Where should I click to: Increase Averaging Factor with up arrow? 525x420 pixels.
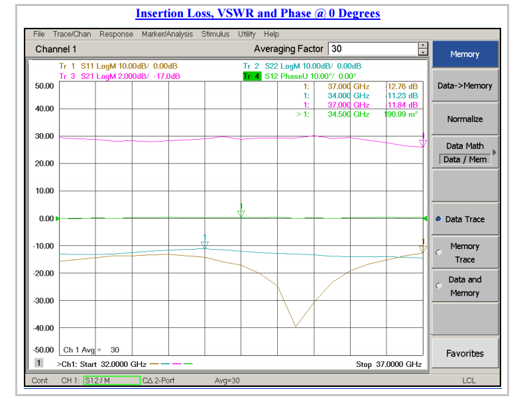(423, 45)
